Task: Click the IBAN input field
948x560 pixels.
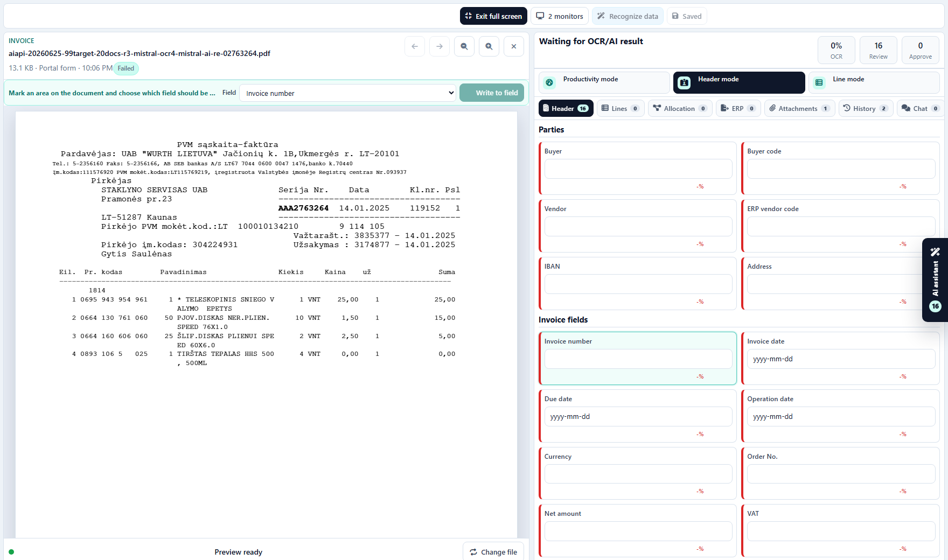Action: [x=638, y=284]
